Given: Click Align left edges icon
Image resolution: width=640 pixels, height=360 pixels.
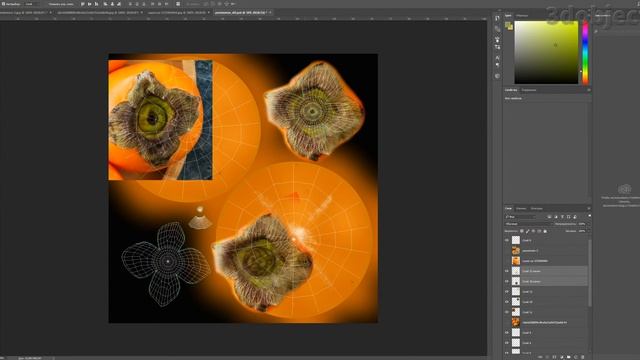Looking at the screenshot, I should click(106, 4).
